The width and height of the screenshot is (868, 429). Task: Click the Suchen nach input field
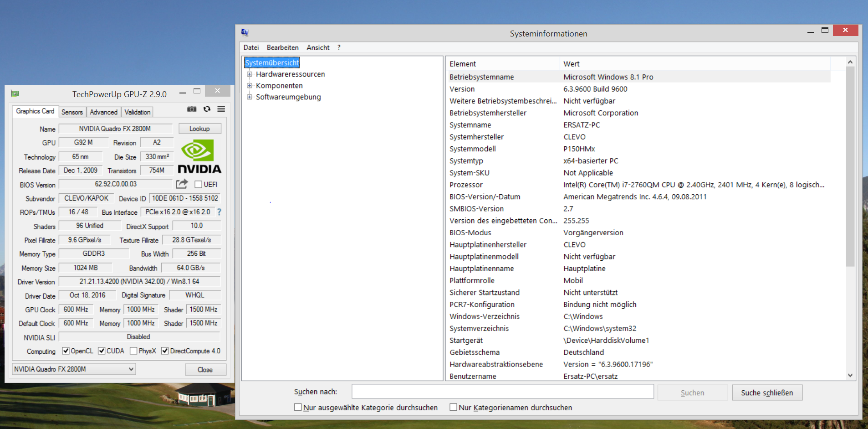[x=502, y=392]
